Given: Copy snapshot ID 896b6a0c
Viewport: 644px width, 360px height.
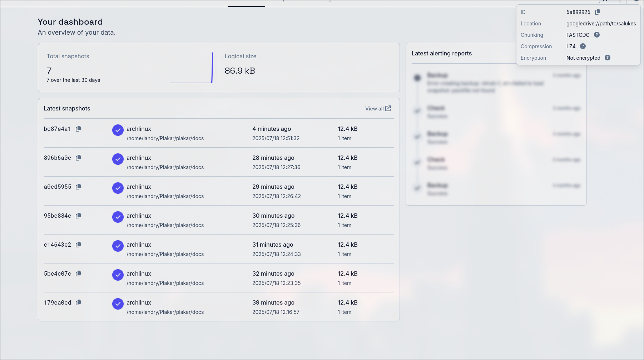Looking at the screenshot, I should tap(78, 158).
